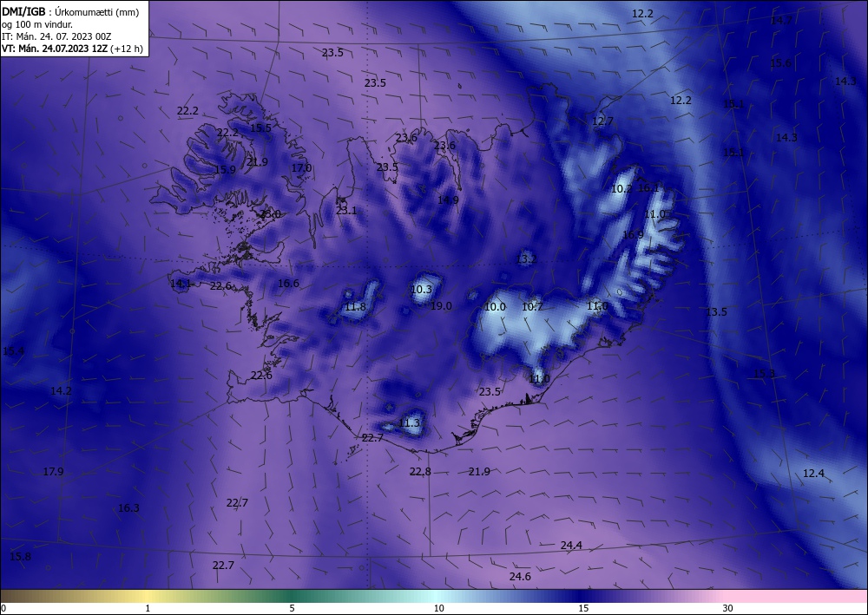
Task: Pick the 15.9 map value
Action: point(226,170)
